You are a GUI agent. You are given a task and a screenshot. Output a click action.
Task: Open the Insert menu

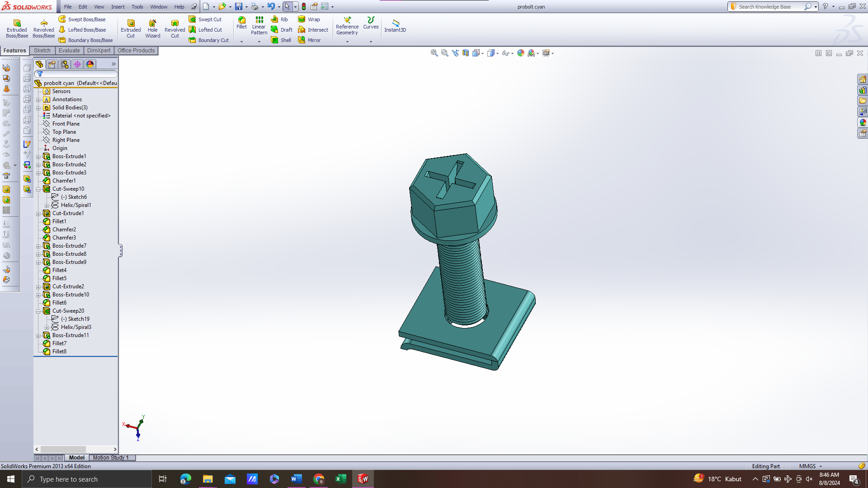[118, 7]
